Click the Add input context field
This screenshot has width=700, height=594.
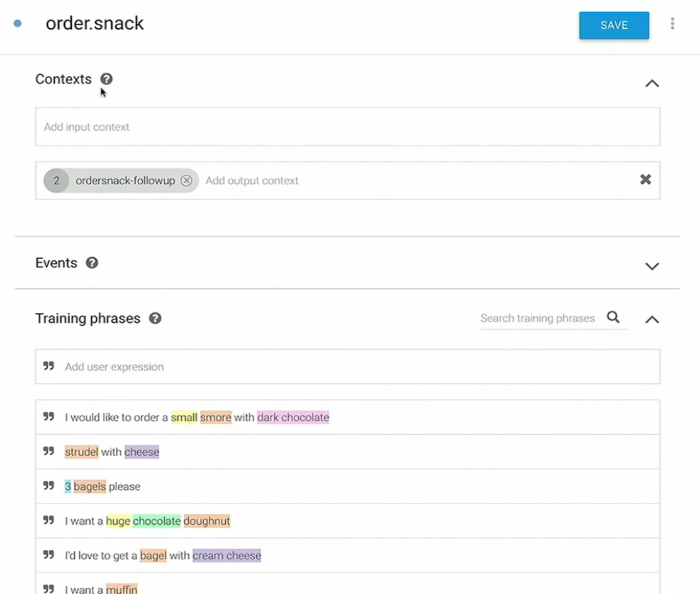(348, 127)
